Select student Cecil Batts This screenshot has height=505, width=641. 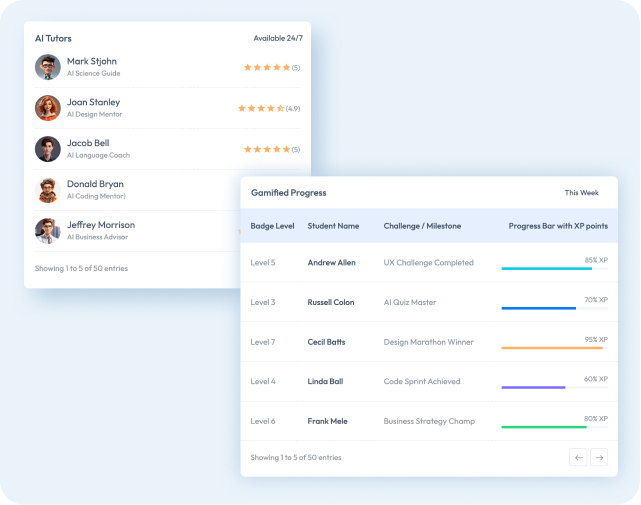coord(326,342)
